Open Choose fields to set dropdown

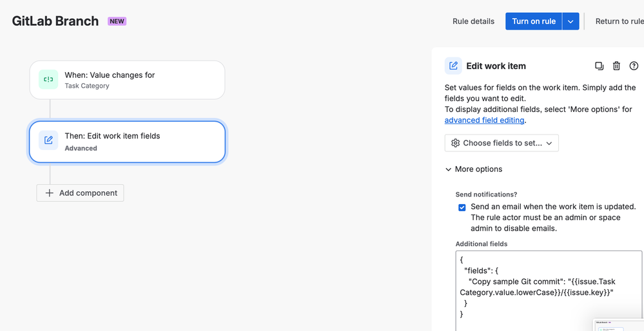[x=502, y=143]
